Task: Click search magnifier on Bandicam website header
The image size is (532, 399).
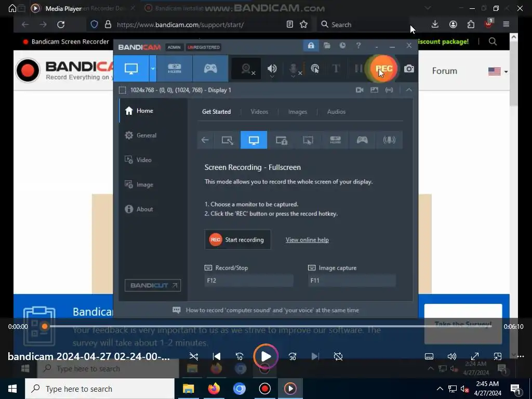Action: tap(493, 42)
